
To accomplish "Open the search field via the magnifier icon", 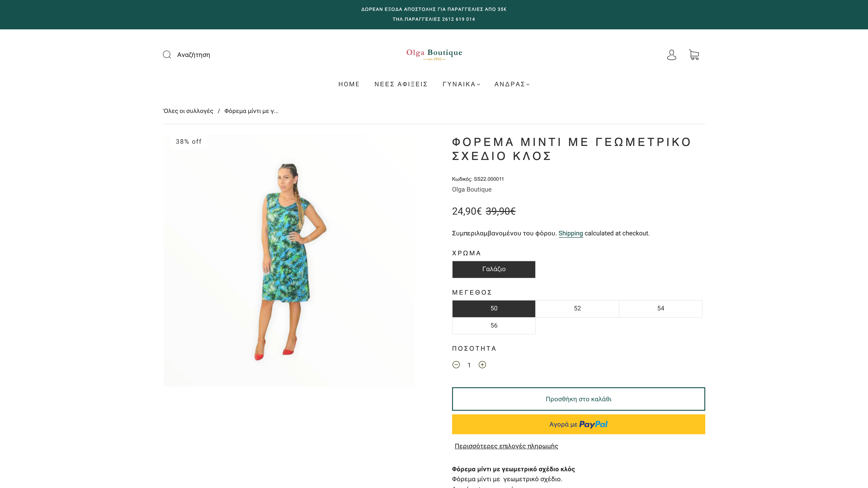I will (x=167, y=54).
